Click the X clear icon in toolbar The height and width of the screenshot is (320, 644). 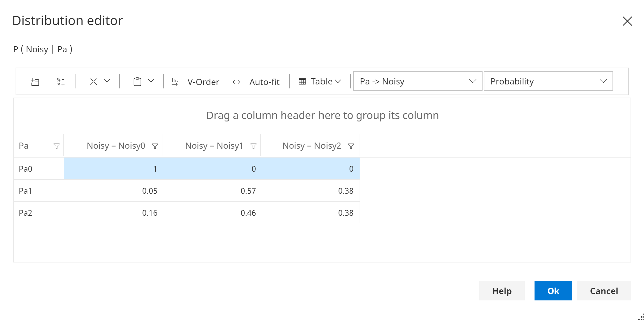click(x=94, y=82)
